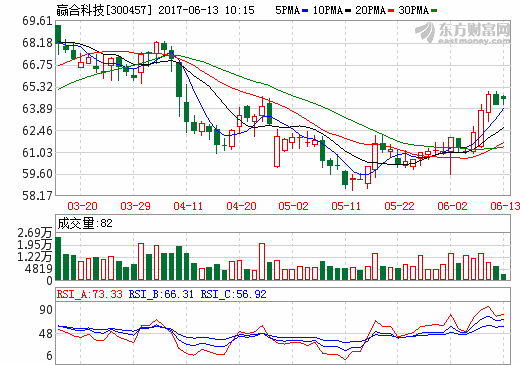Click the 69.61 price axis label
Screen dimensions: 520x365
[x=37, y=21]
